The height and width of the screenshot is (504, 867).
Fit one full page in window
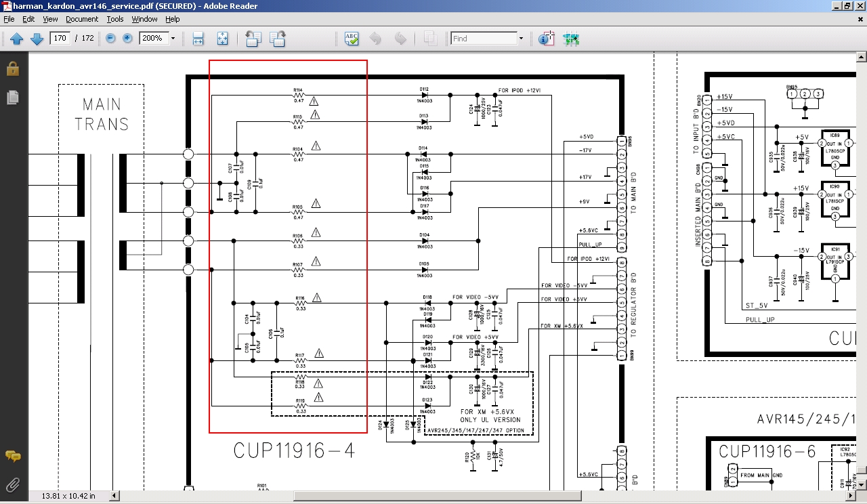(222, 39)
